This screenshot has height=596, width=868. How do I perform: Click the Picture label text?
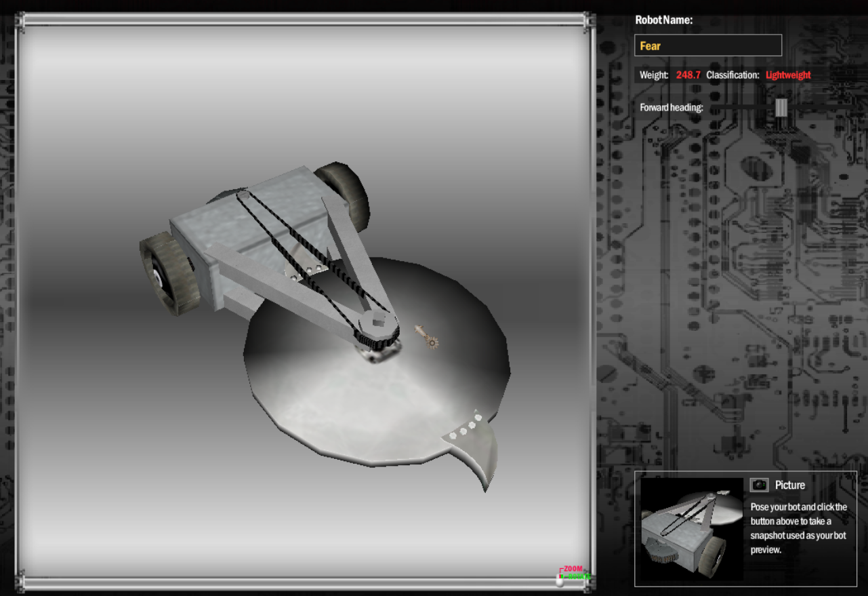(x=790, y=485)
